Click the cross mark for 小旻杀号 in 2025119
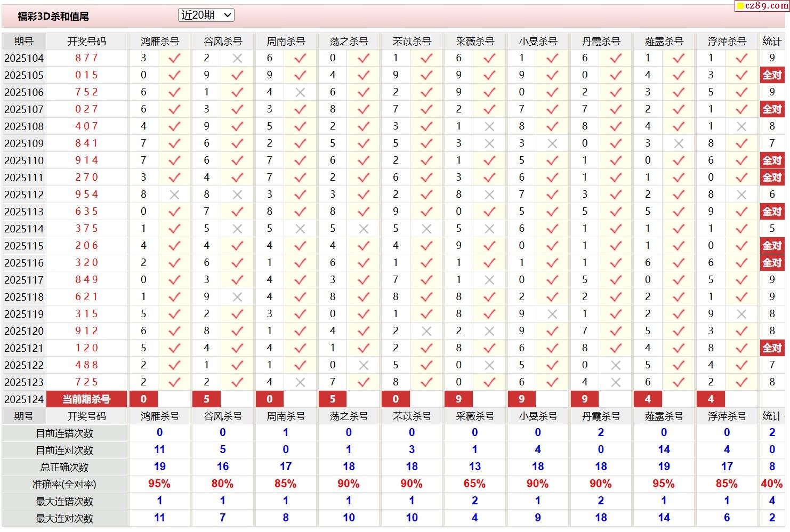This screenshot has width=790, height=532. pos(552,314)
